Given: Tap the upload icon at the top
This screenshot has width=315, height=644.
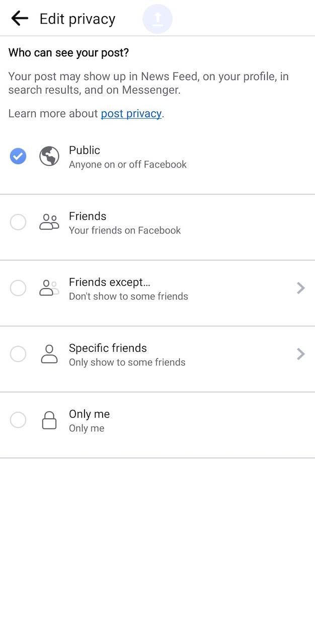Looking at the screenshot, I should [x=157, y=19].
